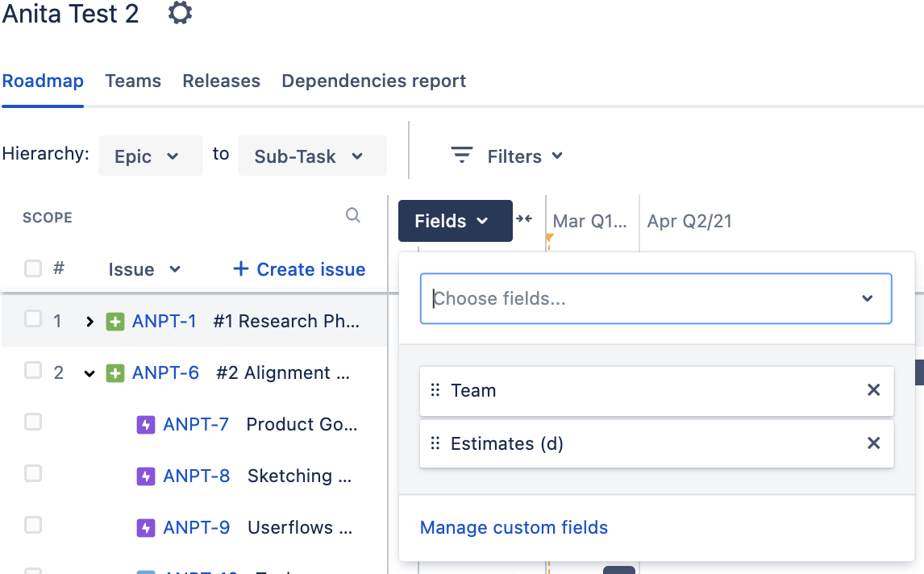Toggle the select-all issues checkbox

click(33, 268)
